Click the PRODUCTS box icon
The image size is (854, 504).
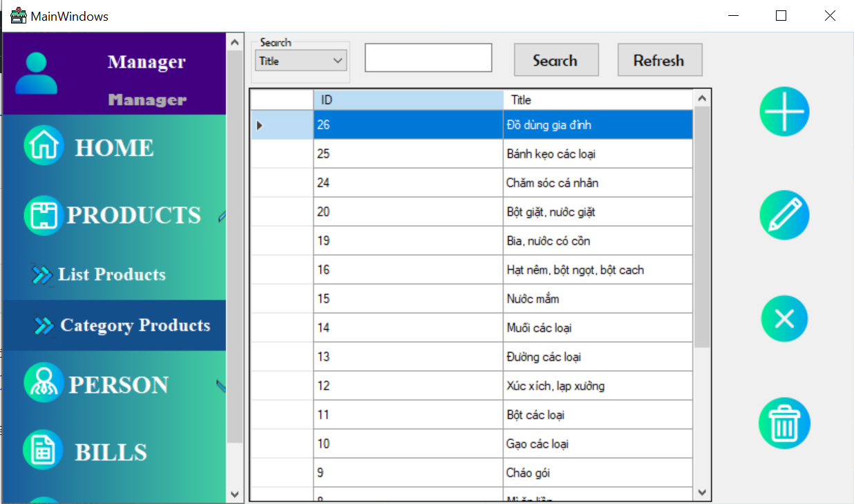(x=44, y=215)
